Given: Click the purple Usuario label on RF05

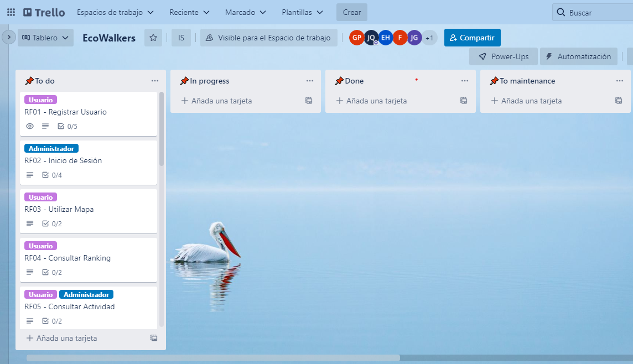Looking at the screenshot, I should [41, 295].
